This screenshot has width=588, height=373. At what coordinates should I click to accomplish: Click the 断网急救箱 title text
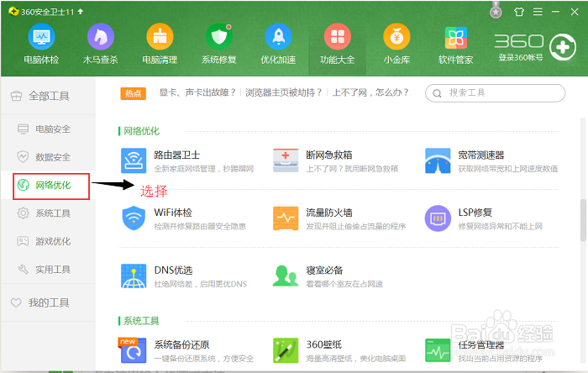tap(329, 155)
